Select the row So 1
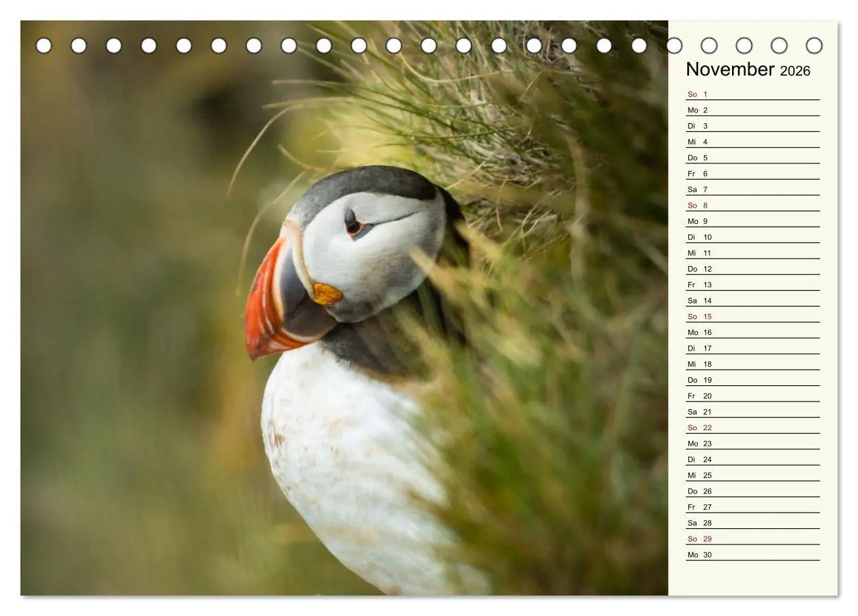 [752, 93]
